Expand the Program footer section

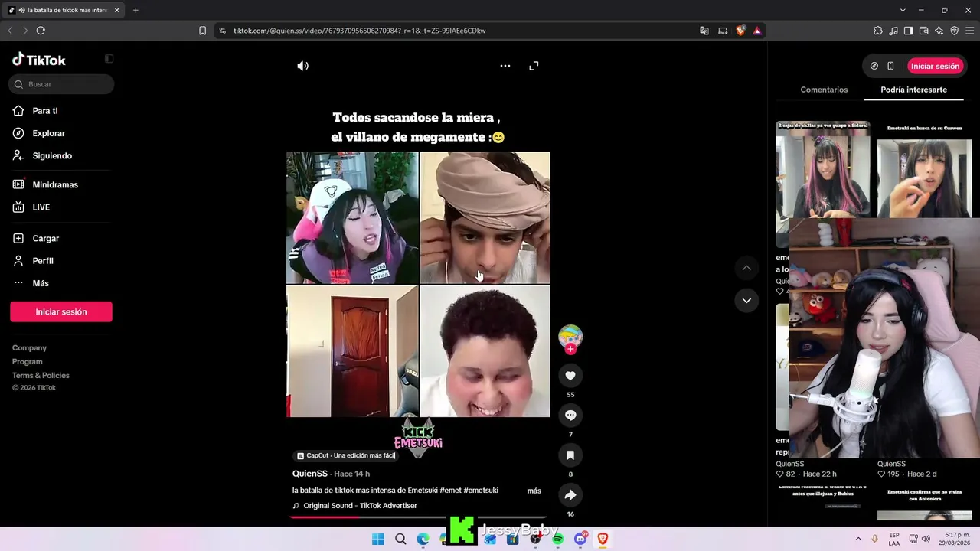27,362
